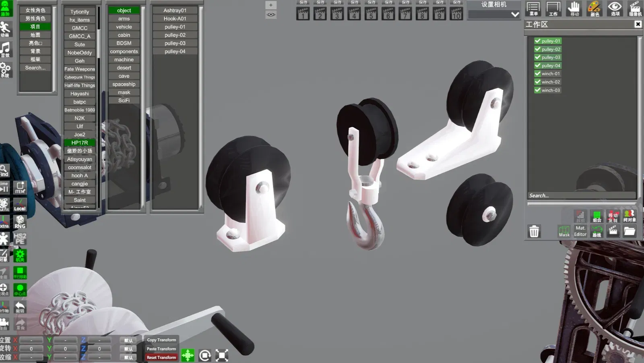This screenshot has width=644, height=363.
Task: Click Paste Transform button
Action: (161, 349)
